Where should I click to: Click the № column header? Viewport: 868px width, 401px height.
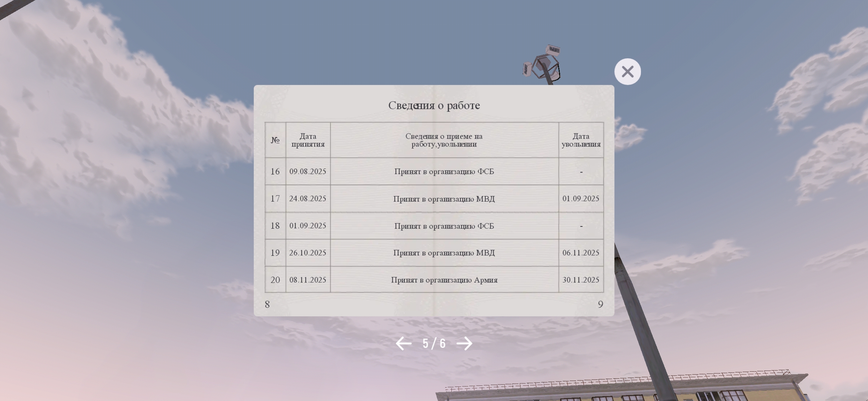pos(275,140)
